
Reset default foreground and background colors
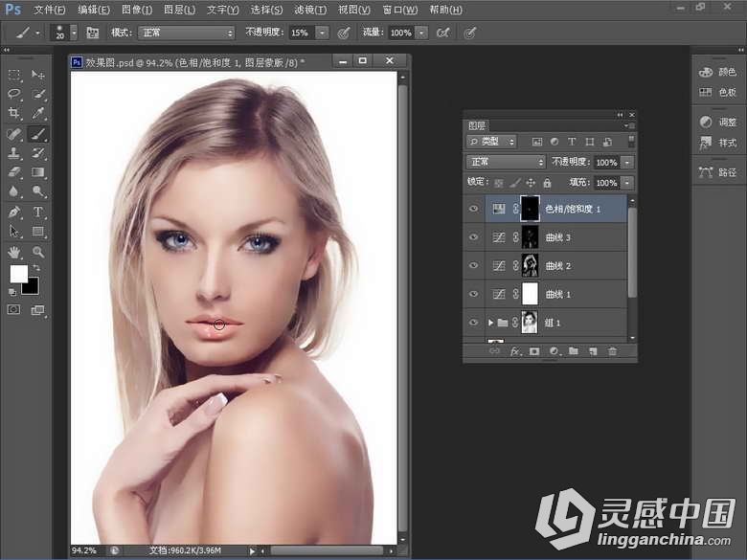coord(12,291)
